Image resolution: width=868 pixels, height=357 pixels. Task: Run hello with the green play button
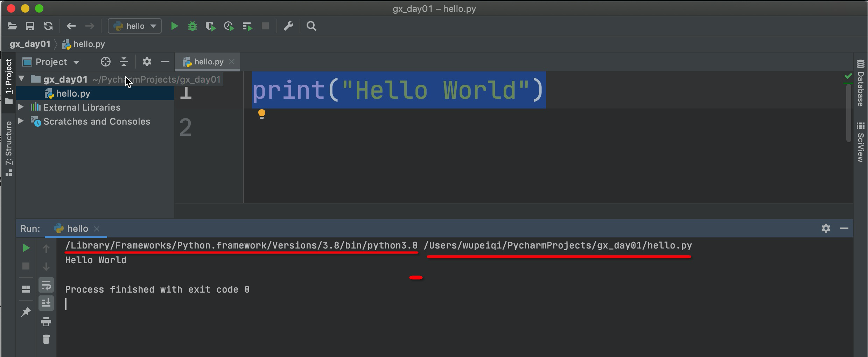[x=174, y=26]
